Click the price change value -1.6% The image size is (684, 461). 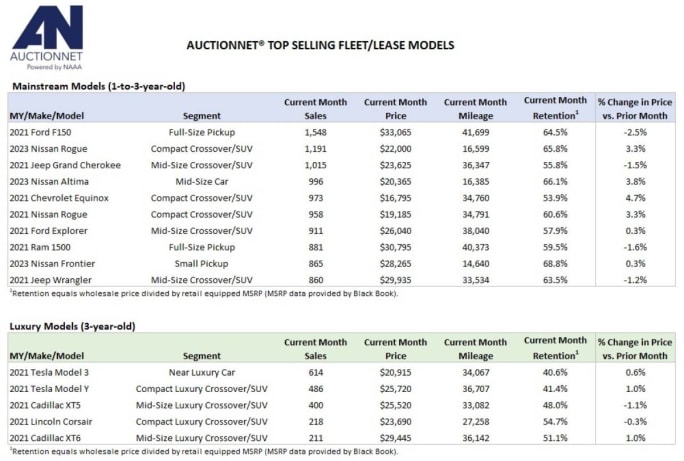pyautogui.click(x=635, y=247)
